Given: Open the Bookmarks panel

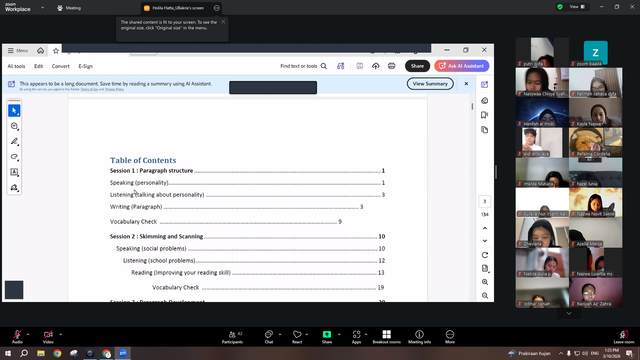Looking at the screenshot, I should pos(484,115).
